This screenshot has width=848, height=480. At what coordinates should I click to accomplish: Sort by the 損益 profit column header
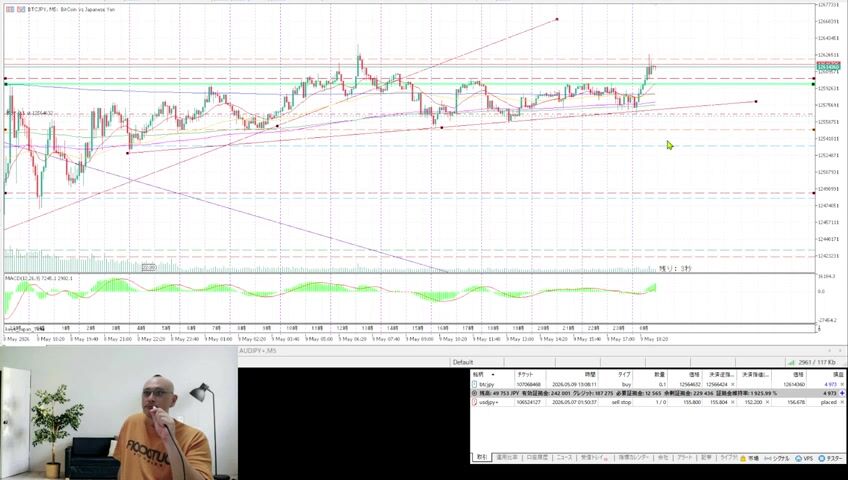coord(837,374)
